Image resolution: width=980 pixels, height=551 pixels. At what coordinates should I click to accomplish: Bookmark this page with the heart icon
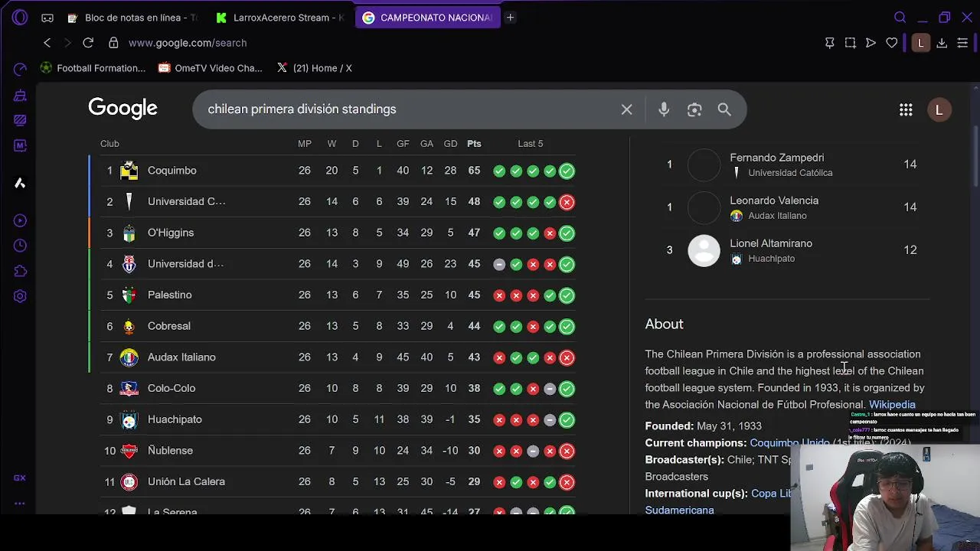click(892, 43)
